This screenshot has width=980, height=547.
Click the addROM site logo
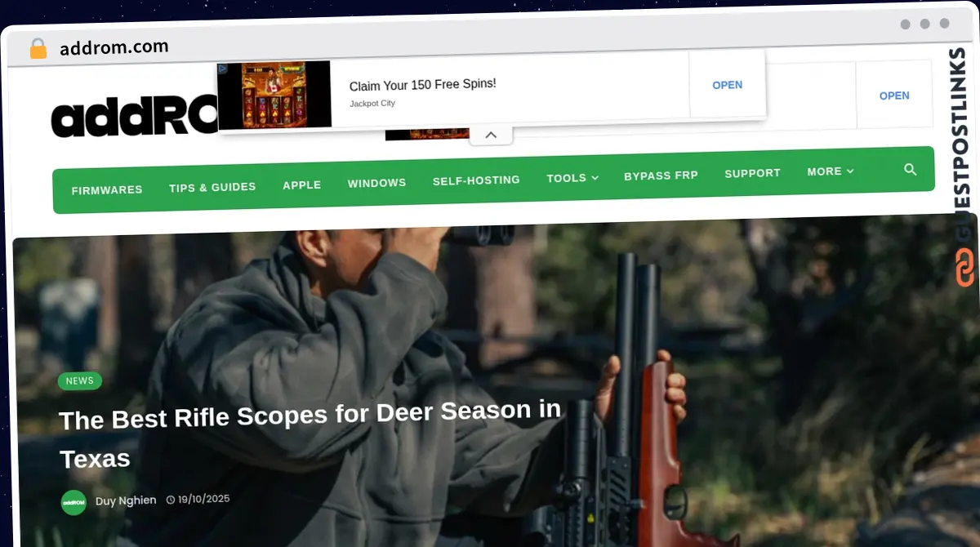pyautogui.click(x=135, y=117)
